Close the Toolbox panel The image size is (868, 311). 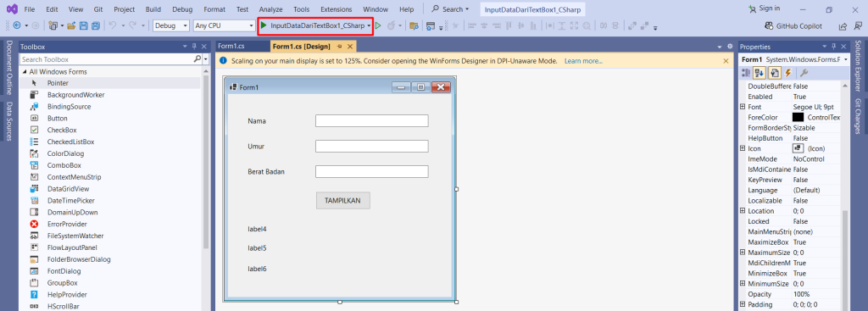coord(203,47)
